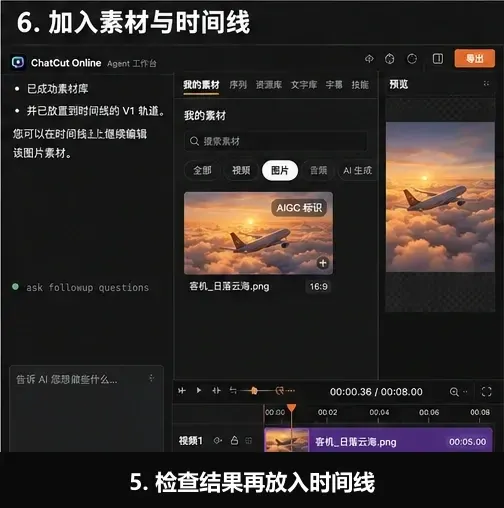The height and width of the screenshot is (508, 504).
Task: Select the 全部 filter chip
Action: pyautogui.click(x=202, y=171)
